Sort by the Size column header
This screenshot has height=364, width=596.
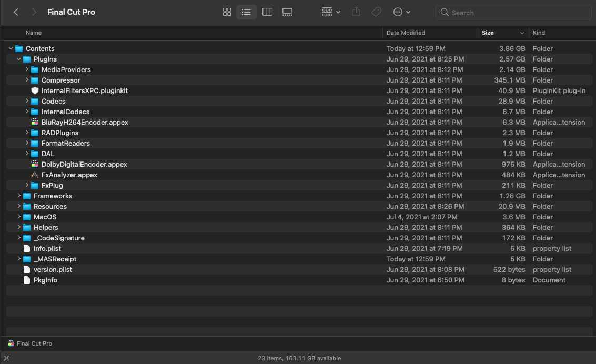(488, 33)
